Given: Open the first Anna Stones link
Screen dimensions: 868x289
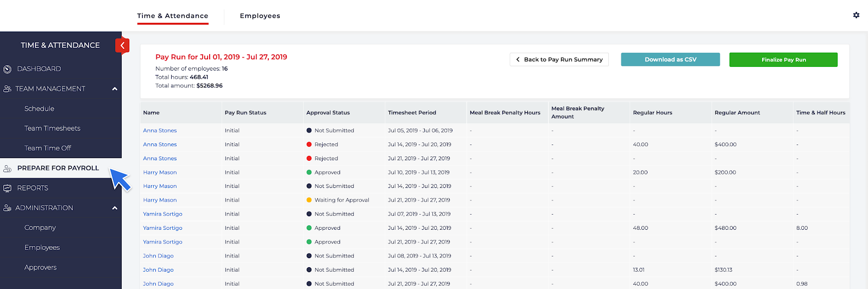Looking at the screenshot, I should coord(160,130).
